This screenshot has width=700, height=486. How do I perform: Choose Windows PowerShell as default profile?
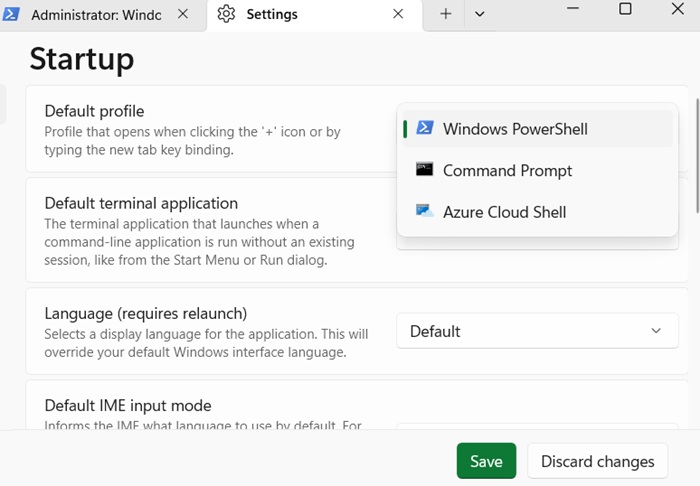pos(515,129)
